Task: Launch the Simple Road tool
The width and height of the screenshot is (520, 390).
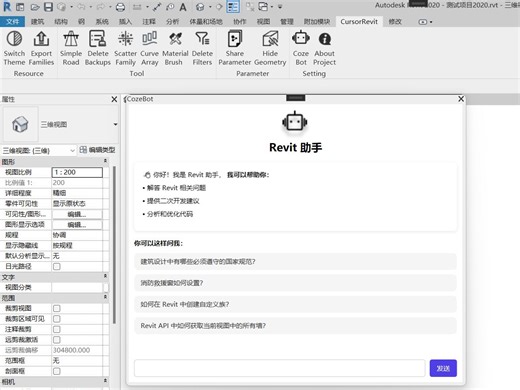Action: pos(71,48)
